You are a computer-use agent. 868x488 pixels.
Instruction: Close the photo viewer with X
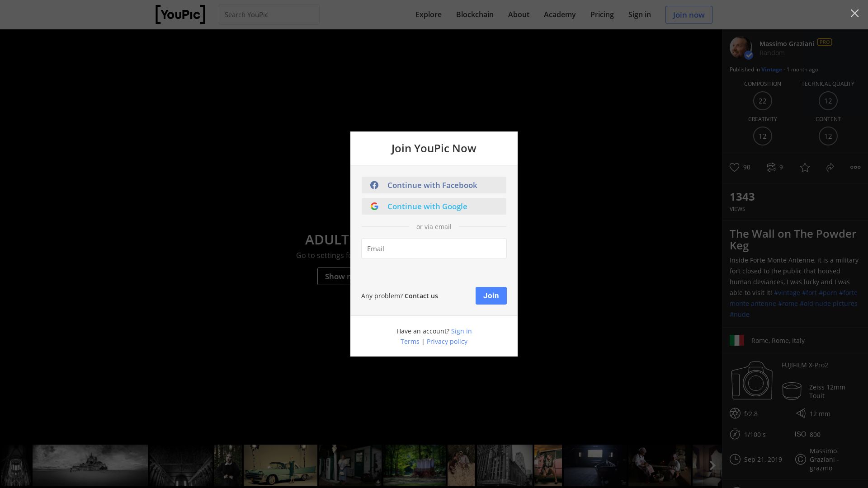pyautogui.click(x=854, y=14)
